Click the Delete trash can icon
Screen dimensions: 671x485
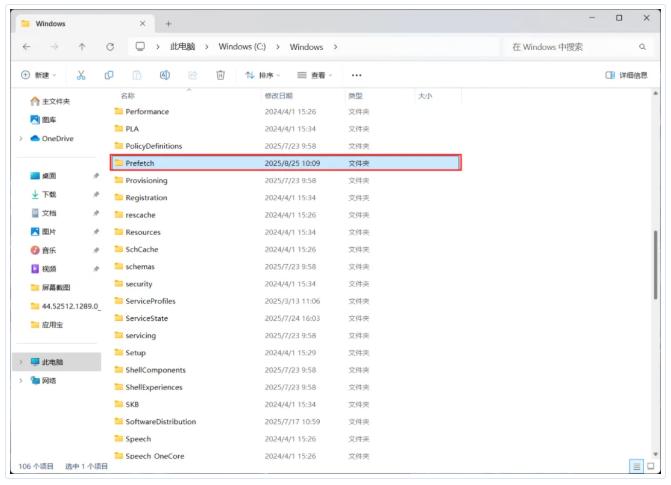click(x=221, y=75)
